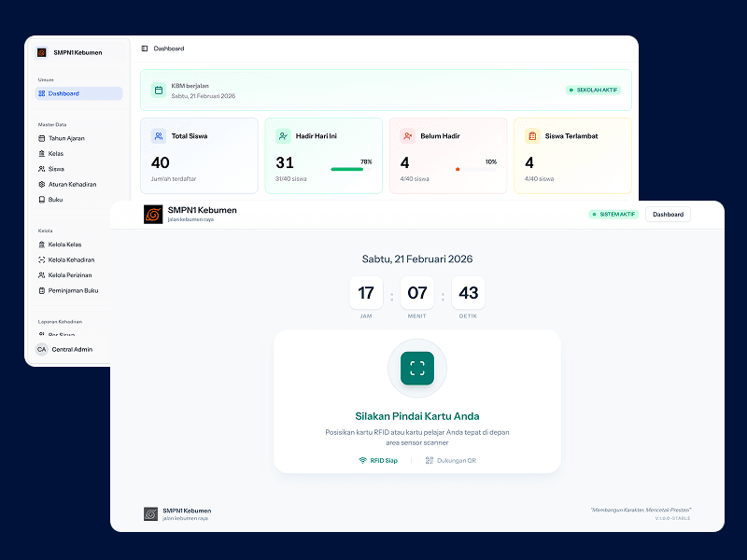
Task: Click the Siswa Terlambat clipboard icon
Action: point(532,136)
